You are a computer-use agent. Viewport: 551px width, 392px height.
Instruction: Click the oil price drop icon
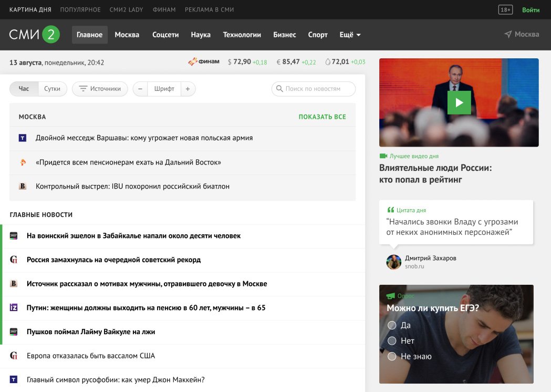[x=328, y=62]
